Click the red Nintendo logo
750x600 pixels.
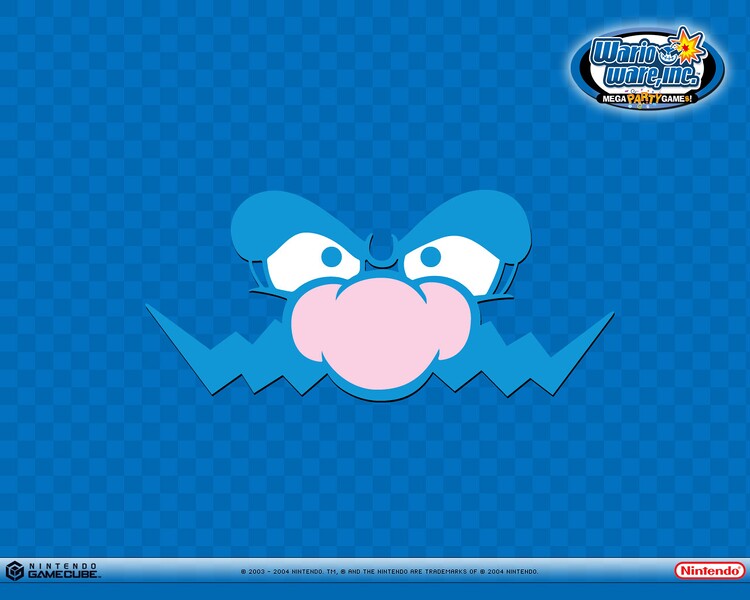[x=708, y=570]
